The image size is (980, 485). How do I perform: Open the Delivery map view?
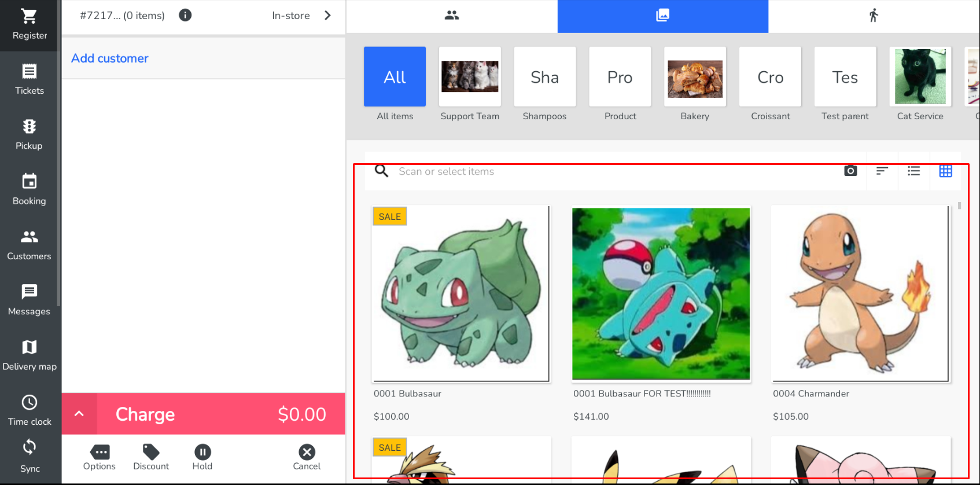click(x=30, y=355)
